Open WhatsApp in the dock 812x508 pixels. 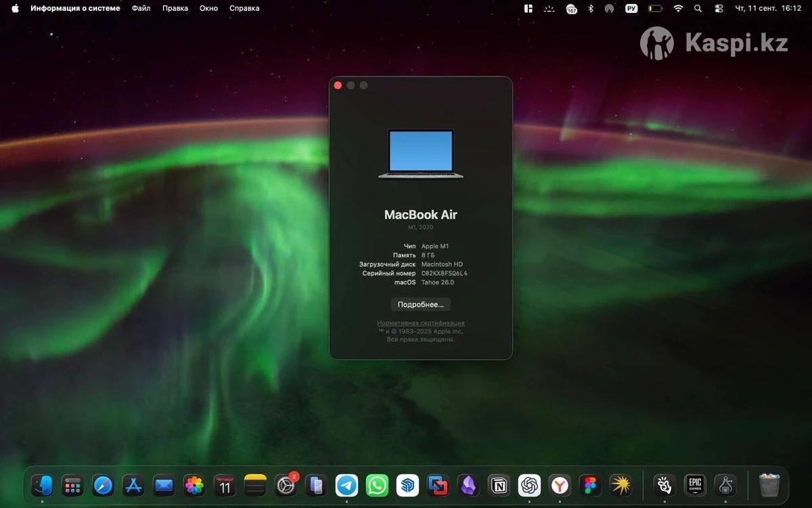pyautogui.click(x=377, y=485)
